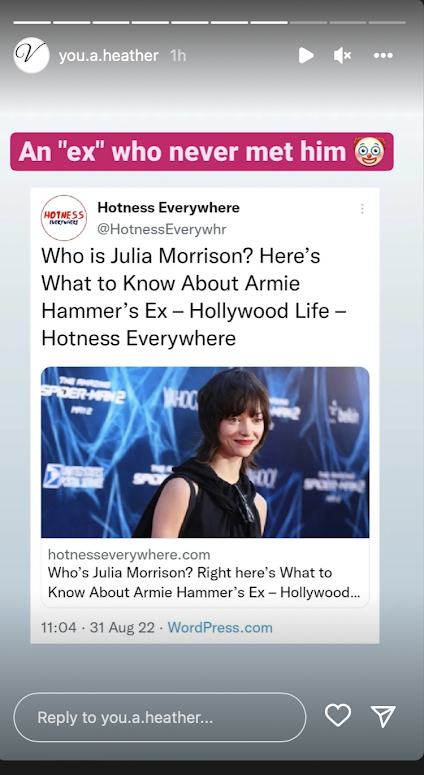
Task: Click the Hotness Everywhere account name
Action: 169,207
